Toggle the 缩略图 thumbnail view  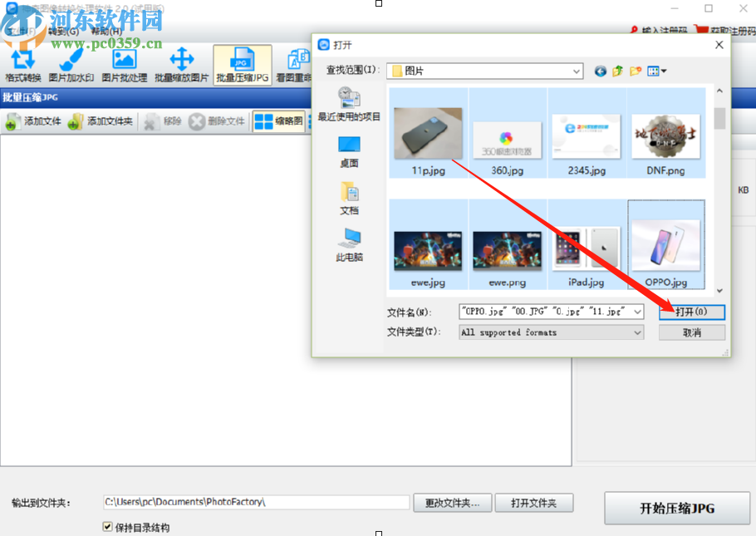[x=278, y=121]
